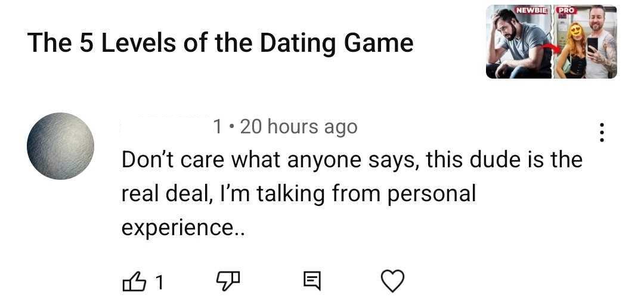The height and width of the screenshot is (306, 644).
Task: Open "The 5 Levels of the Dating Game" title
Action: click(x=220, y=43)
